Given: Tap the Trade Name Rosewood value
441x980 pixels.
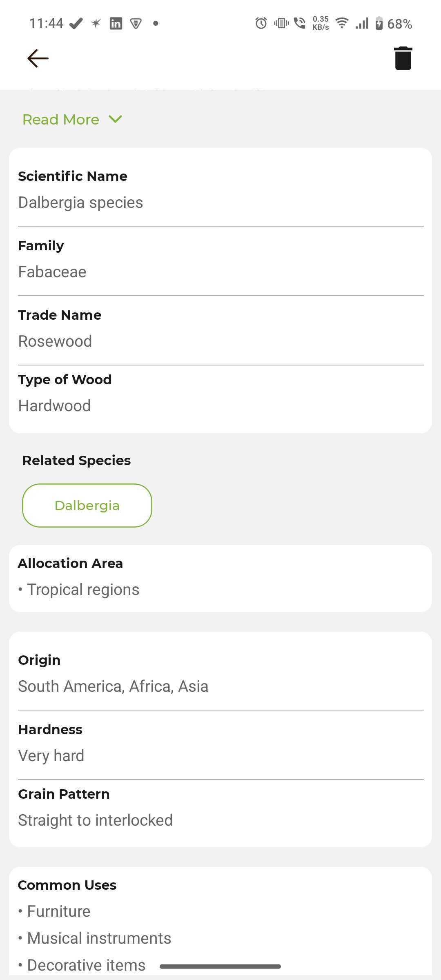Looking at the screenshot, I should coord(55,341).
